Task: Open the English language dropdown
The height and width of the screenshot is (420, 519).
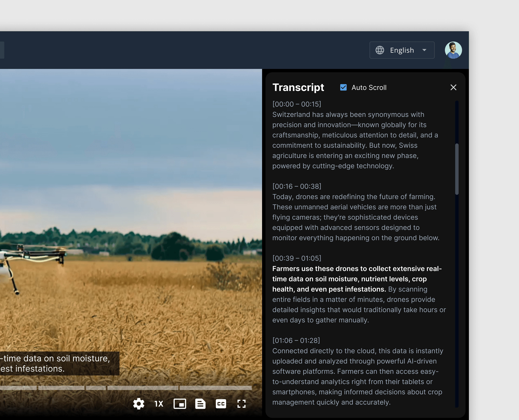Action: click(x=402, y=50)
